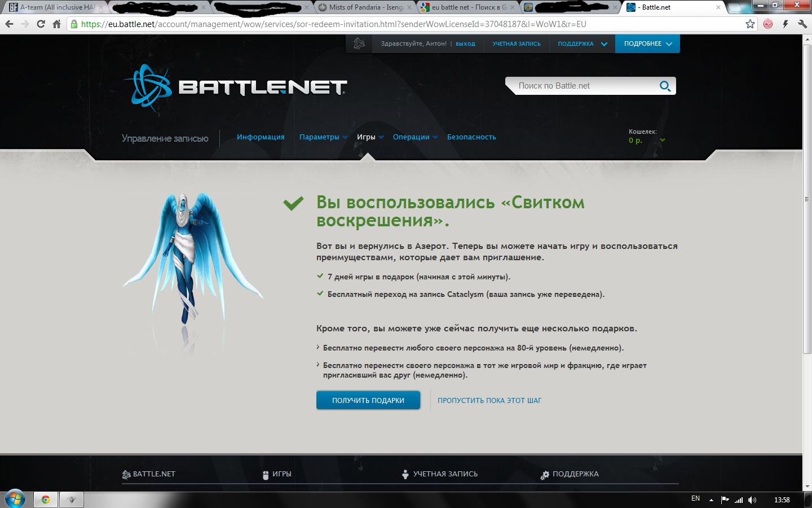Show hidden tray icons arrow
This screenshot has height=508, width=812.
[x=711, y=500]
